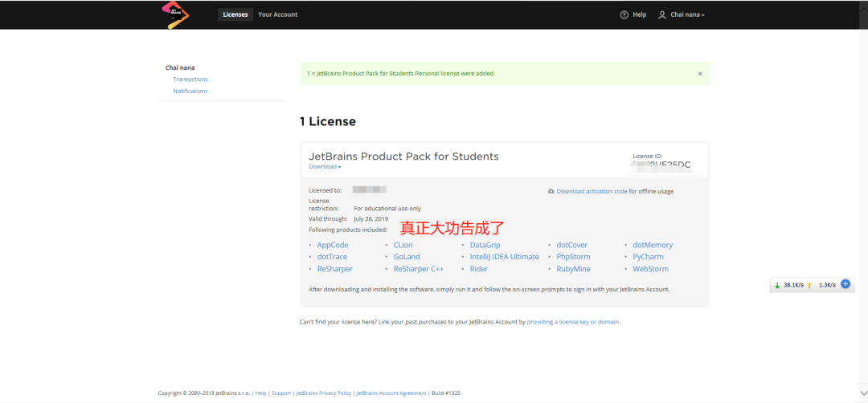Click the user profile silhouette icon
This screenshot has width=868, height=403.
coord(662,15)
